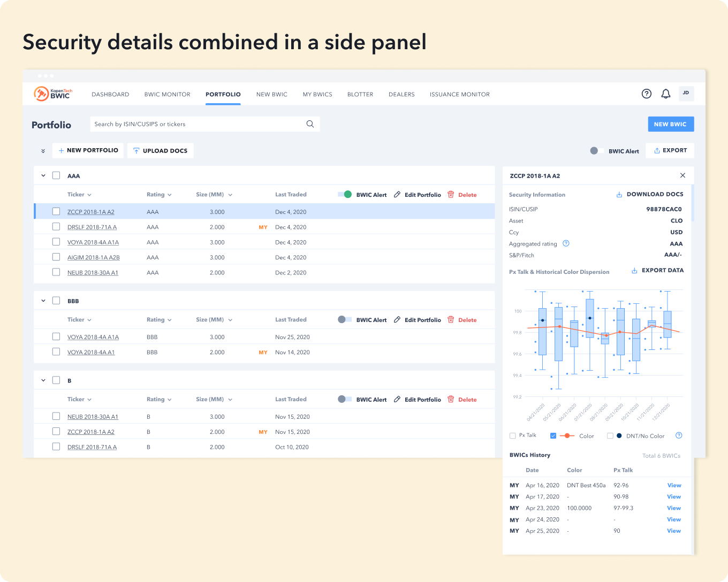Click the Aggregated rating info icon
728x582 pixels.
566,243
